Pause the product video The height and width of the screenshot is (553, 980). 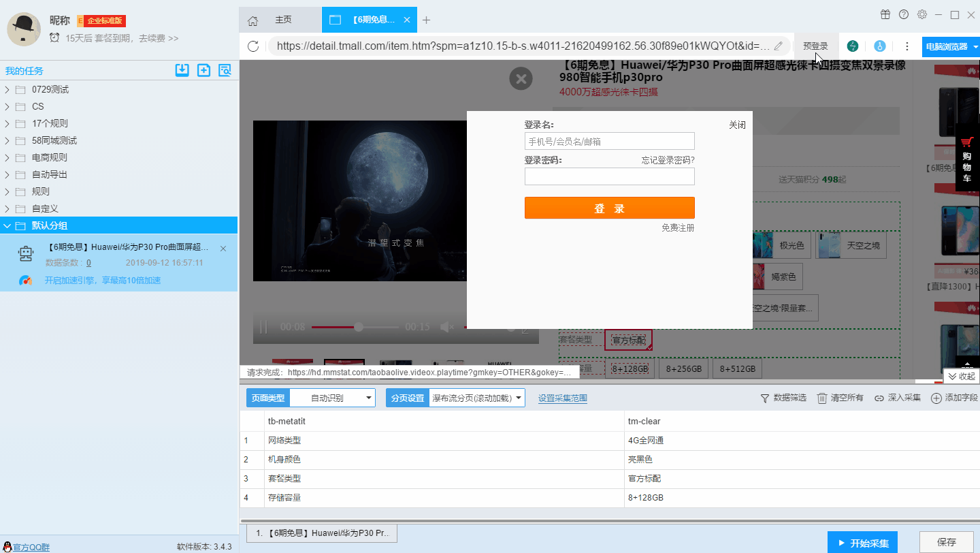(x=263, y=327)
